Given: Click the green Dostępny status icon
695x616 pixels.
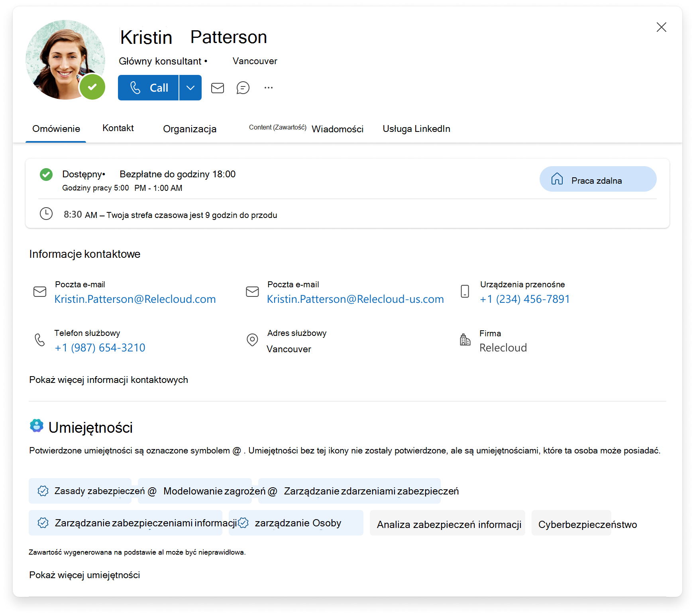Looking at the screenshot, I should 46,175.
